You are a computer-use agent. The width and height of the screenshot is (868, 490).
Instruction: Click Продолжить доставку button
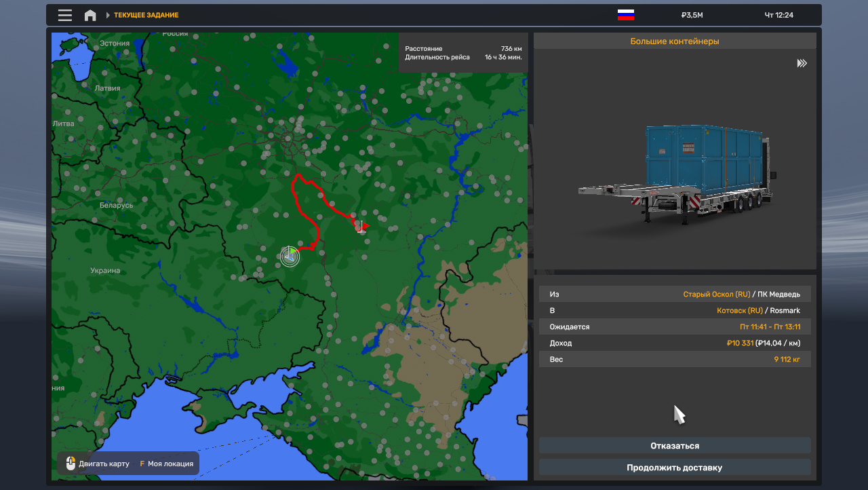675,468
